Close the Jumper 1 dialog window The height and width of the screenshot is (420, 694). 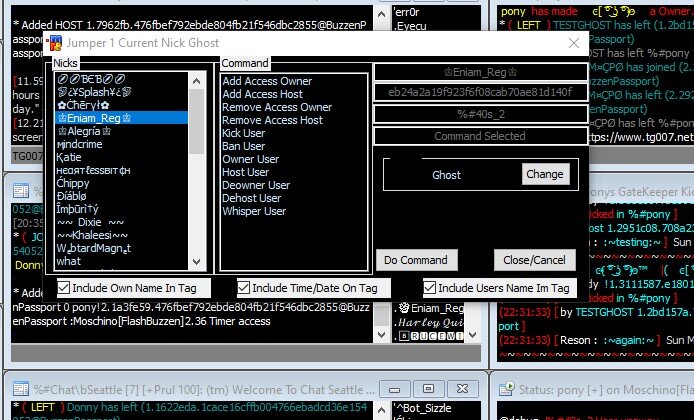tap(573, 44)
